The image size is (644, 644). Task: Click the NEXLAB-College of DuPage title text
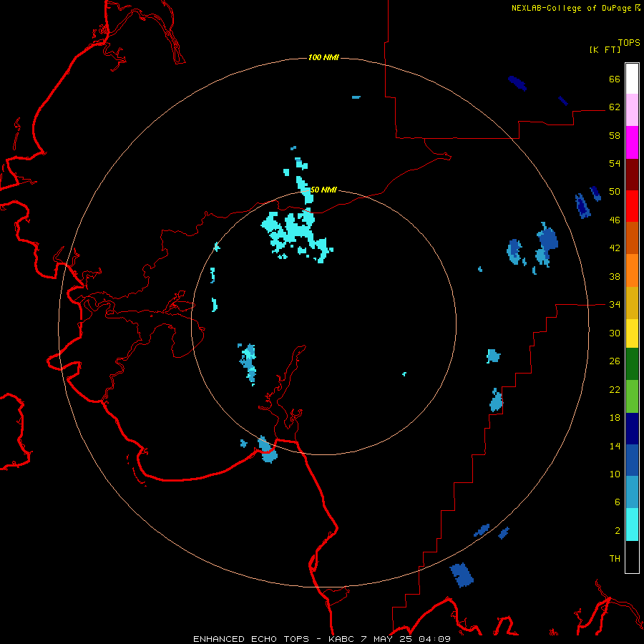coord(571,8)
